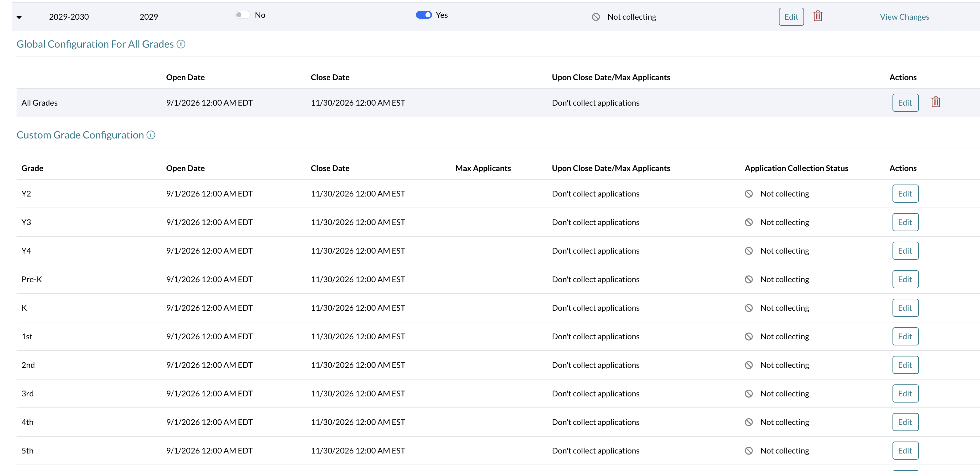Viewport: 980px width, 471px height.
Task: Open info icon beside Custom Grade Configuration
Action: click(151, 135)
